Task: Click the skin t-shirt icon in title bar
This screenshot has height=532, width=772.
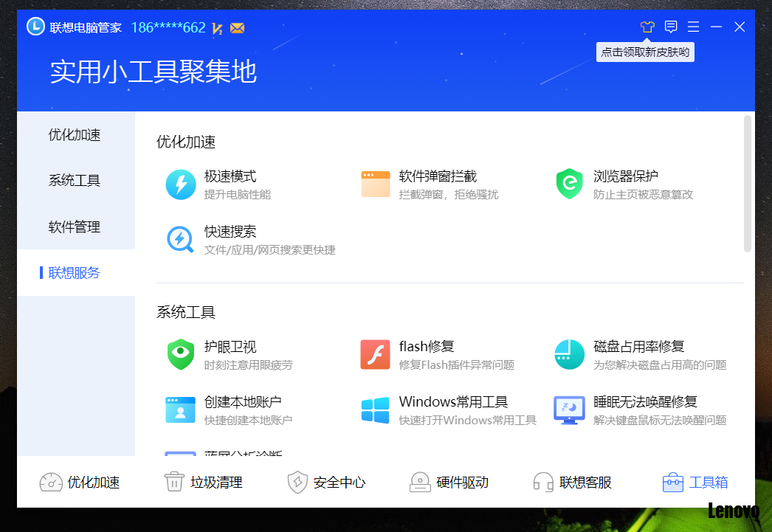Action: click(647, 27)
